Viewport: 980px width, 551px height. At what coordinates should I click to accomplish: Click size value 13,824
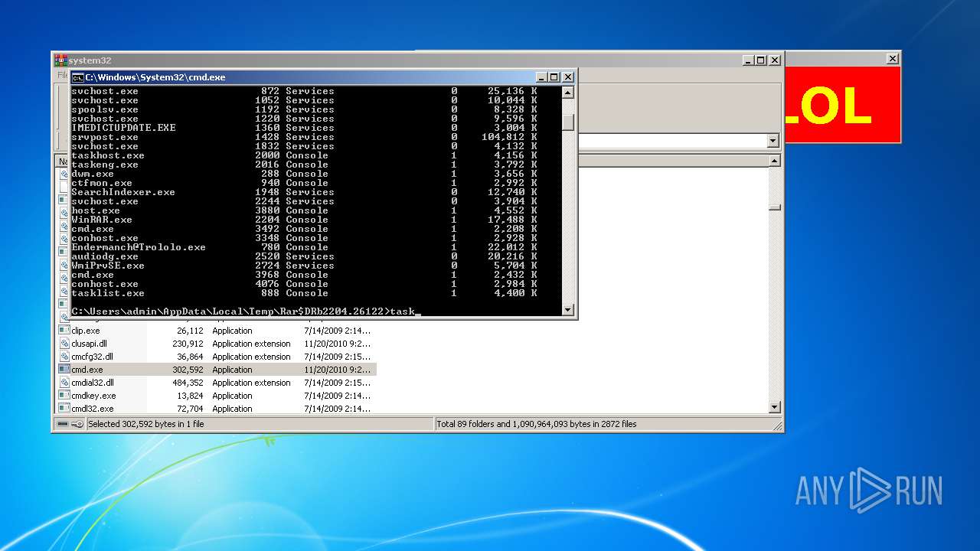pos(190,396)
